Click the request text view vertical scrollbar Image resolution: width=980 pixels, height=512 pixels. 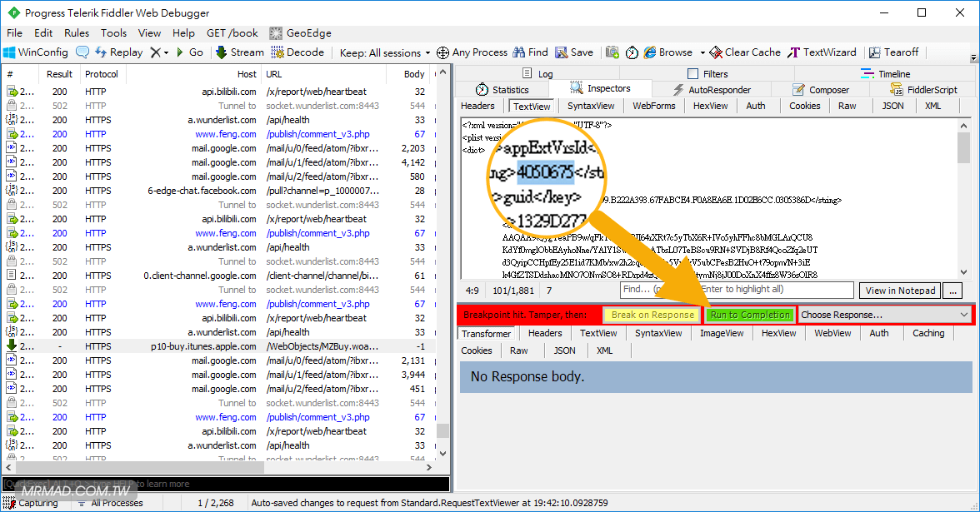coord(963,200)
